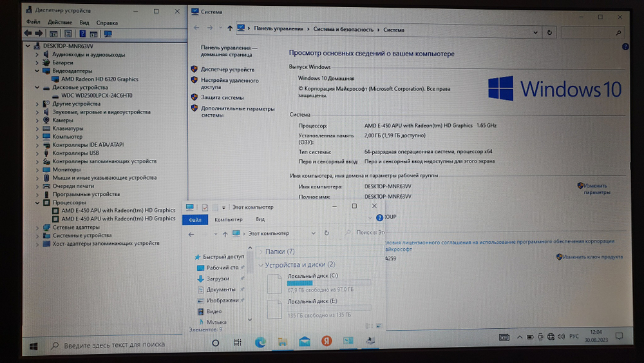Expand the Батареи node
644x363 pixels.
(37, 63)
